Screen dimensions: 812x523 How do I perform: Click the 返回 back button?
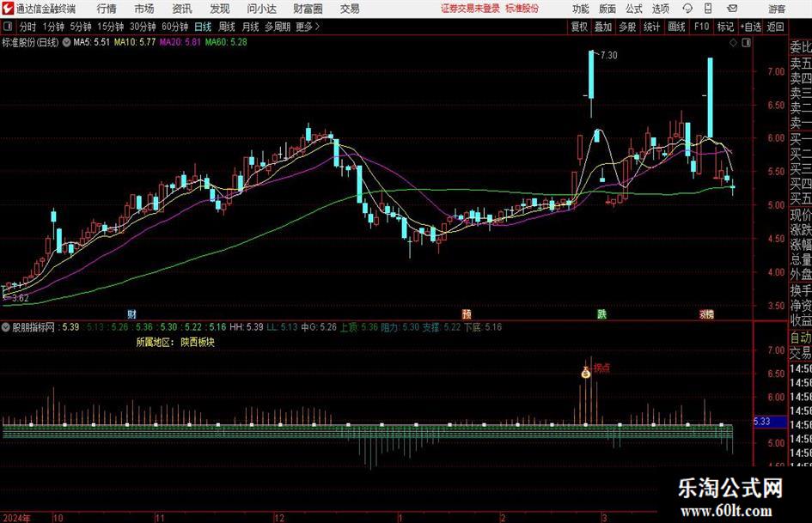[775, 27]
